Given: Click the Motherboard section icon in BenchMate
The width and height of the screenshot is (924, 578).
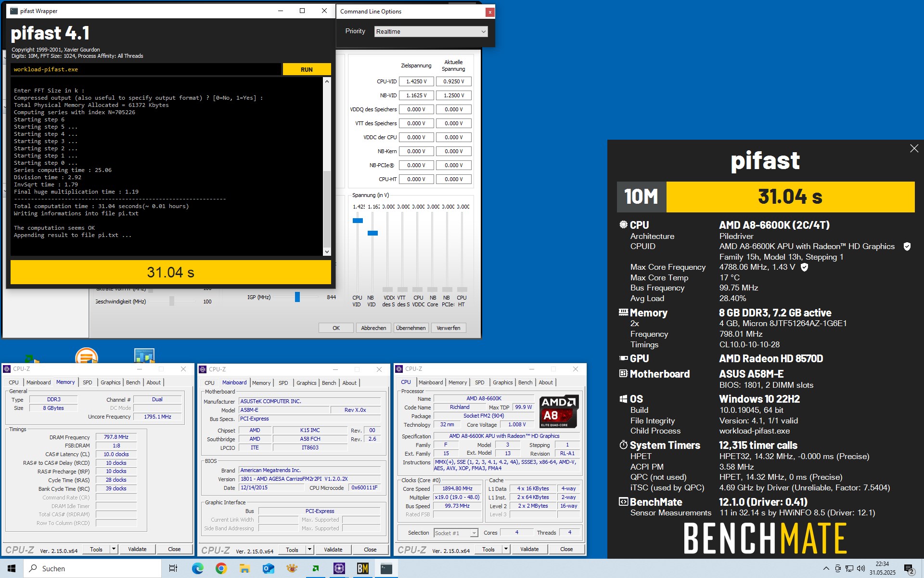Looking at the screenshot, I should (x=623, y=374).
